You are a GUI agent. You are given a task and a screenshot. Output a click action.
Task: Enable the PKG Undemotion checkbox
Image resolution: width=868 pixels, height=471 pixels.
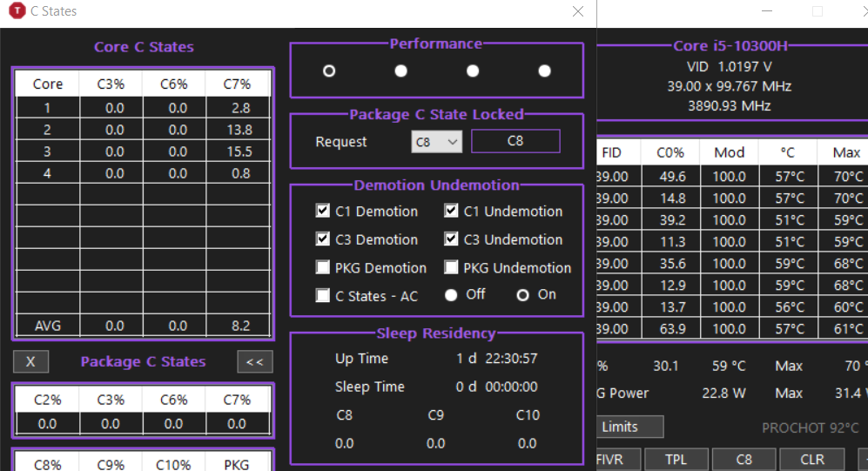pos(451,267)
